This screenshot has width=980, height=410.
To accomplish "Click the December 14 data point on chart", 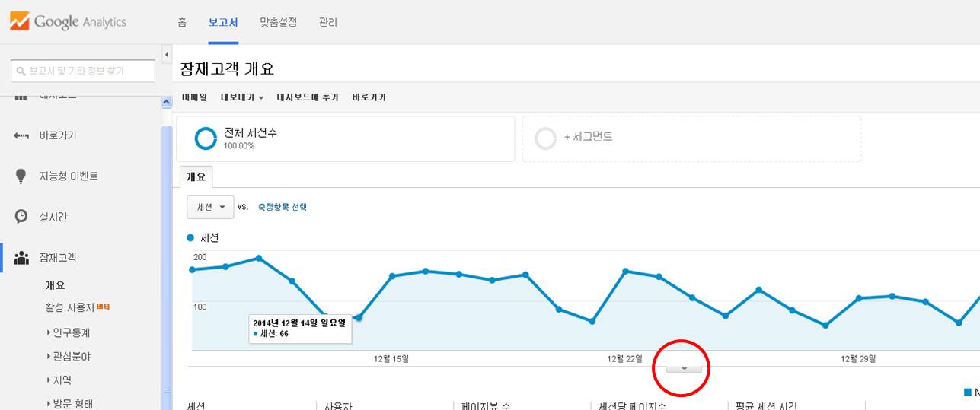I will coord(358,317).
